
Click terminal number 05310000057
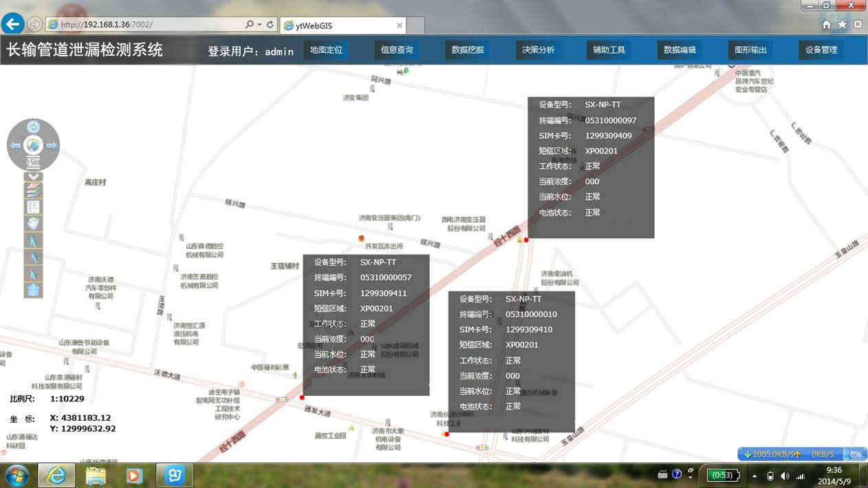[386, 278]
